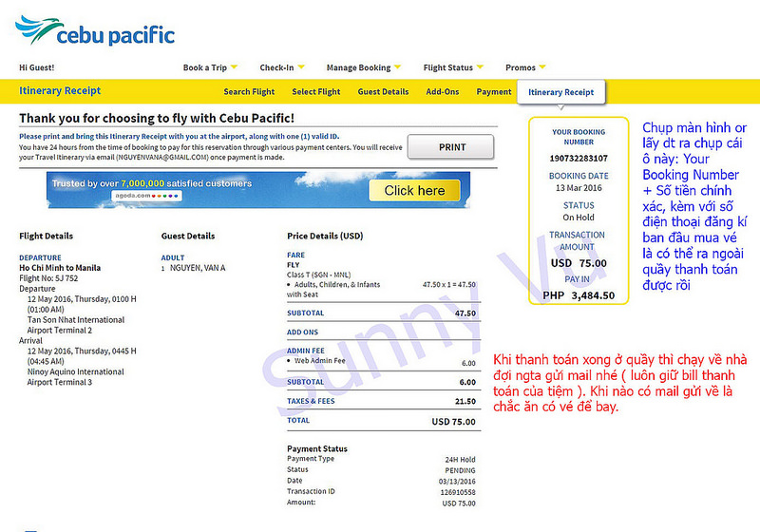The width and height of the screenshot is (760, 532).
Task: Expand the Check-In dropdown arrow
Action: click(301, 66)
